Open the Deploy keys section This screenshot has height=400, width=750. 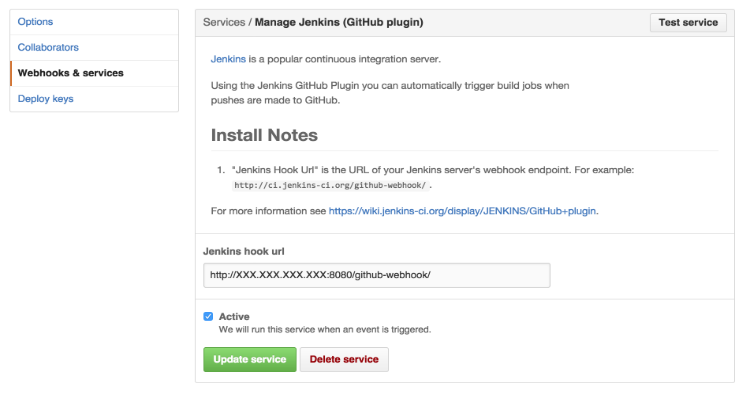[45, 99]
